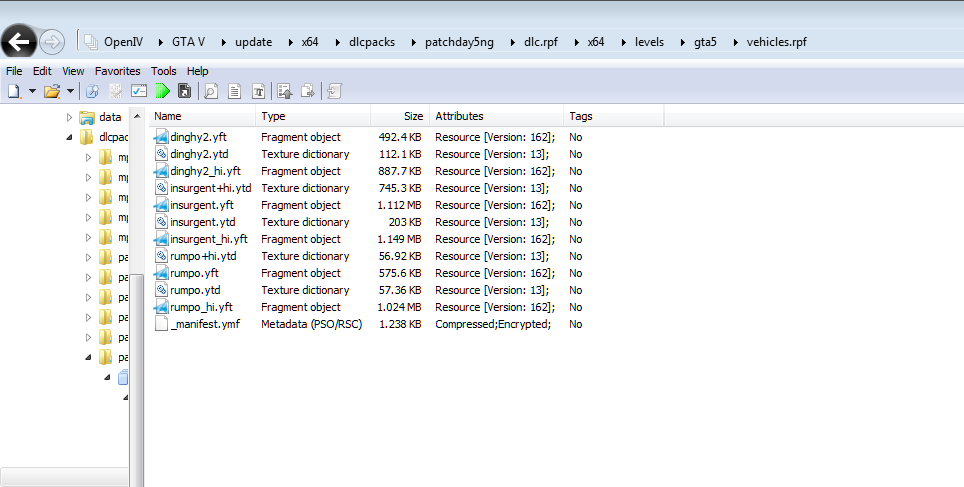Expand the data folder tree node

[x=69, y=117]
